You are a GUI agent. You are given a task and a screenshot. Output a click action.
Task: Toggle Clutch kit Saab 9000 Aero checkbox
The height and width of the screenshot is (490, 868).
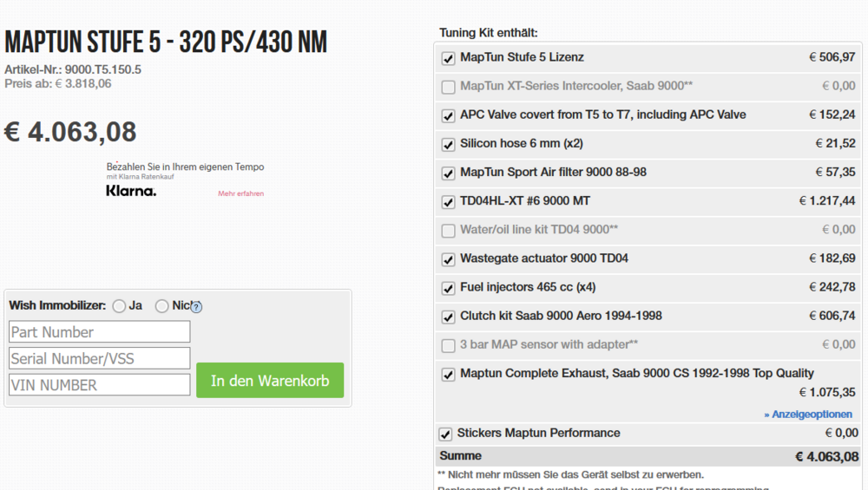tap(449, 317)
